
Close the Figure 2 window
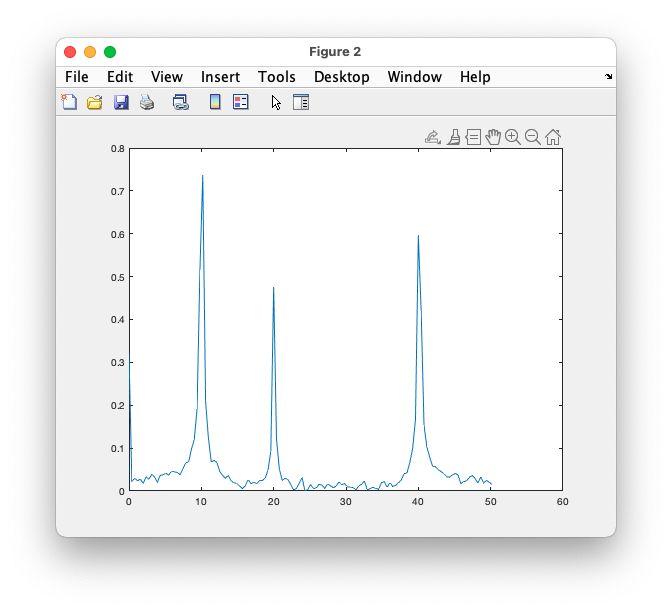(x=70, y=52)
